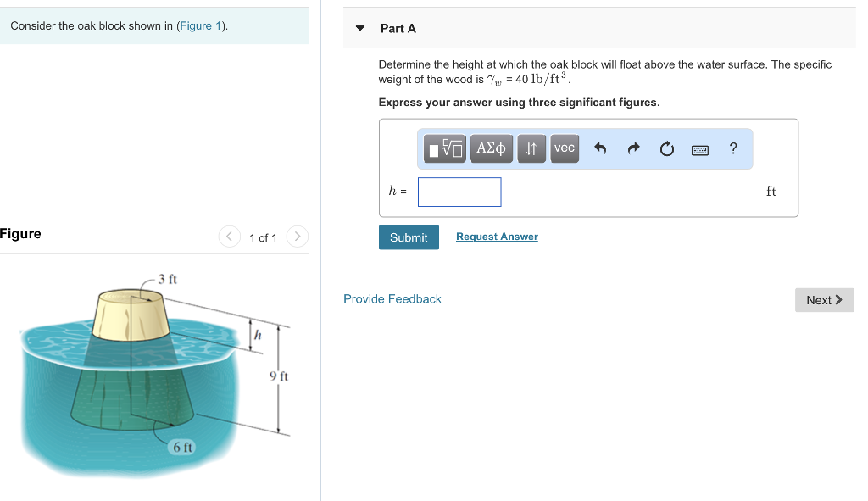
Task: Open the Figure 1 hyperlink
Action: pos(199,25)
